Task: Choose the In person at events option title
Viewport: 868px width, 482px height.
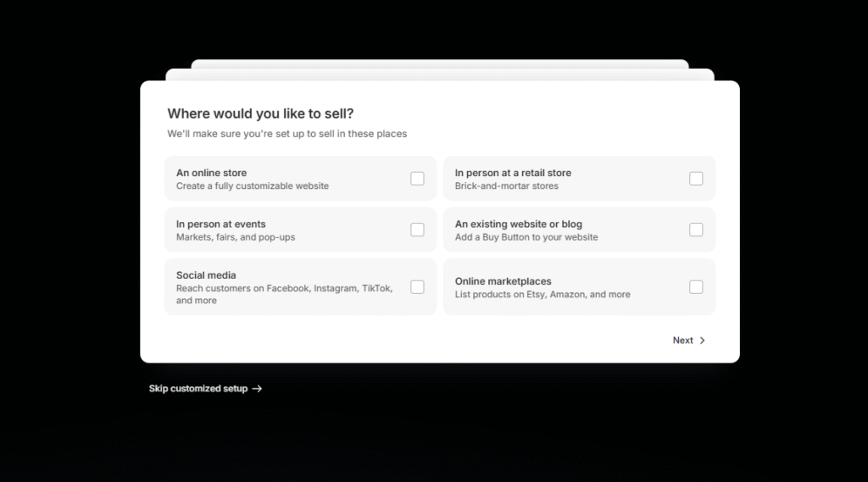Action: [220, 224]
